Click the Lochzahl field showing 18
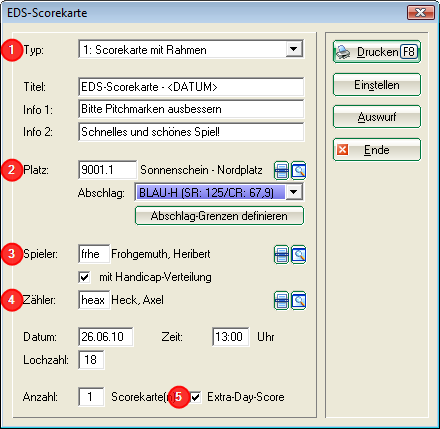 point(91,360)
